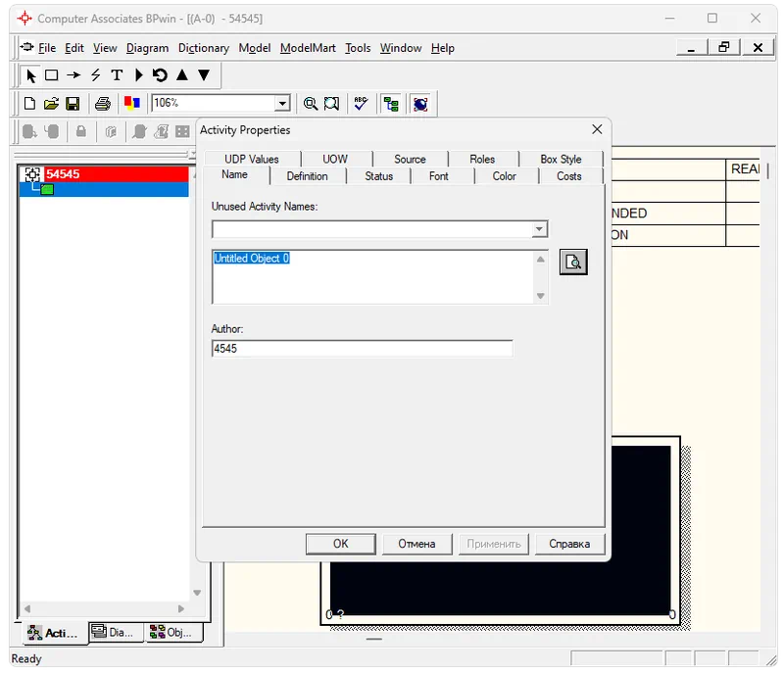Click the Author input field
784x673 pixels.
point(362,348)
